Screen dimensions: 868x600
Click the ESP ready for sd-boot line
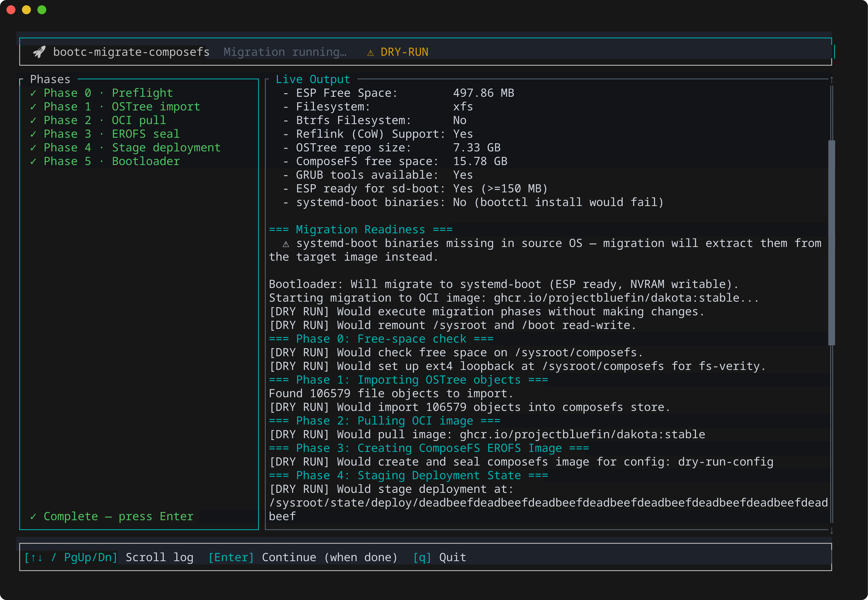click(415, 189)
